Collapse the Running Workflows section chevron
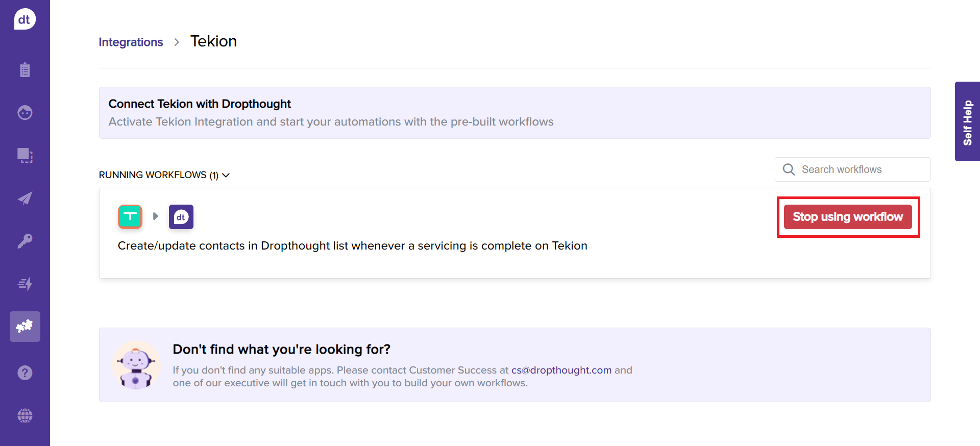Image resolution: width=980 pixels, height=446 pixels. click(x=226, y=175)
